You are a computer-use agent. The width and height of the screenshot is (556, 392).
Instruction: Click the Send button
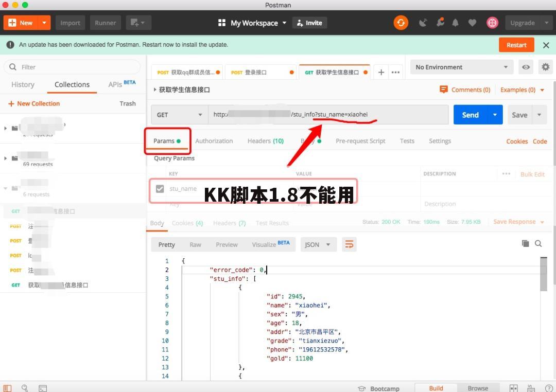pyautogui.click(x=470, y=115)
